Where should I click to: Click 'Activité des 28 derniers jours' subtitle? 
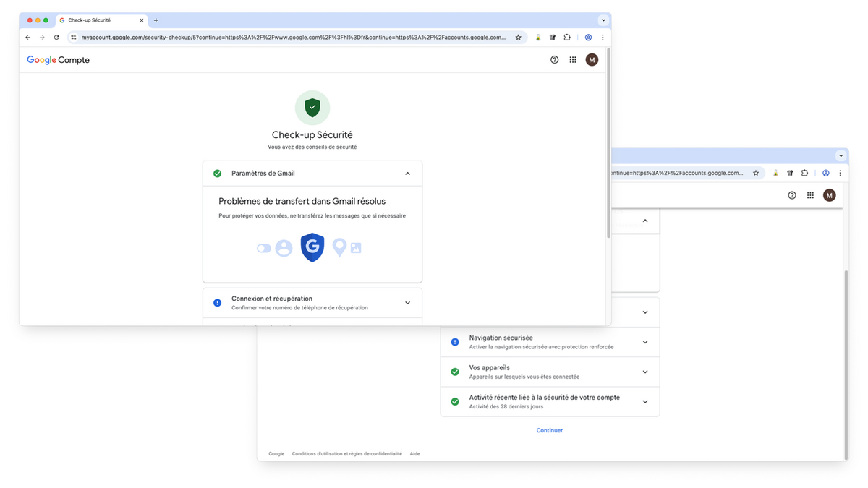click(x=506, y=406)
